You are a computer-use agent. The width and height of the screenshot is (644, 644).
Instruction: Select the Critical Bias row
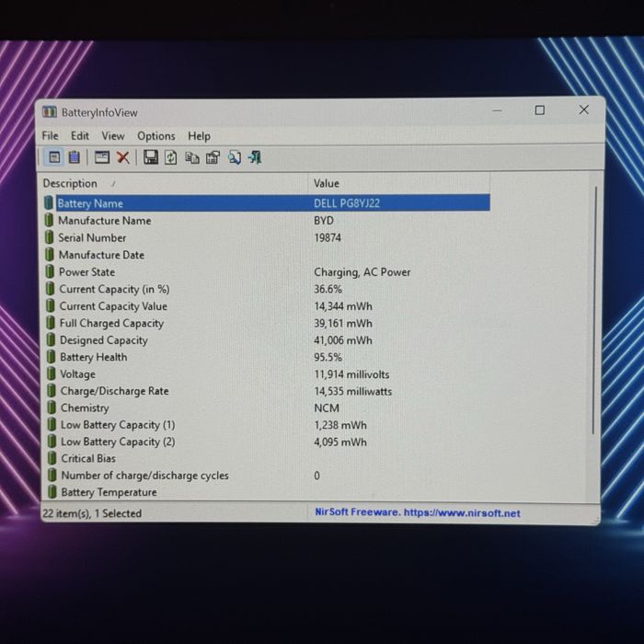pos(267,458)
